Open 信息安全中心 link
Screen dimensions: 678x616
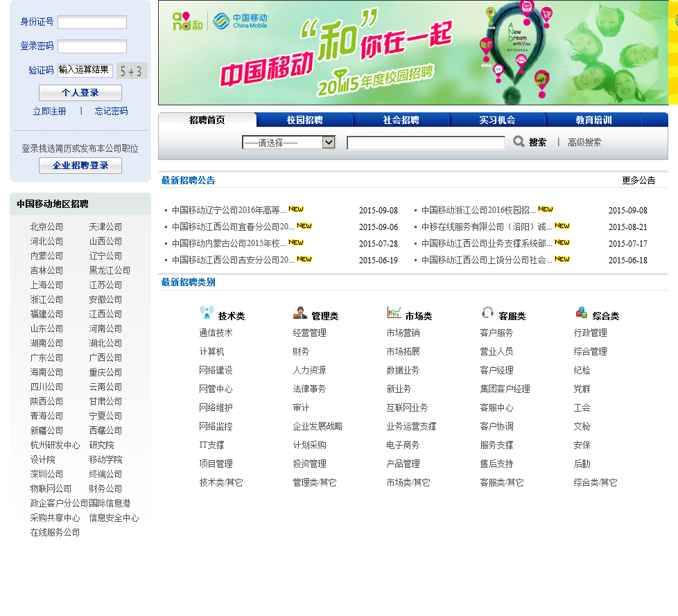pyautogui.click(x=114, y=518)
